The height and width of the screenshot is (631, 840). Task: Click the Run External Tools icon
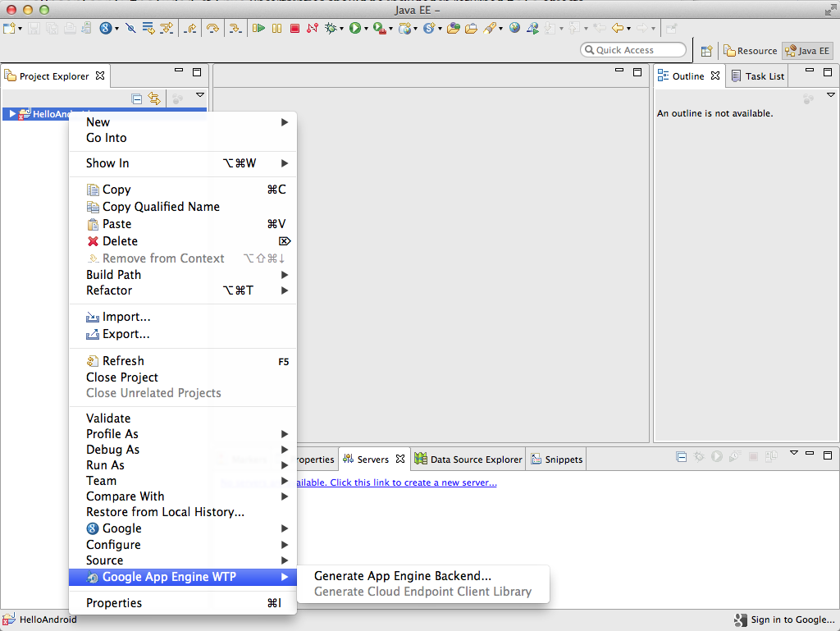point(379,29)
